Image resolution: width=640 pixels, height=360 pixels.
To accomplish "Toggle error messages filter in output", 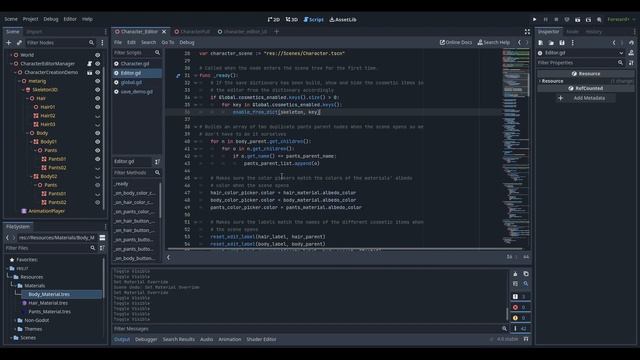I will click(x=519, y=307).
